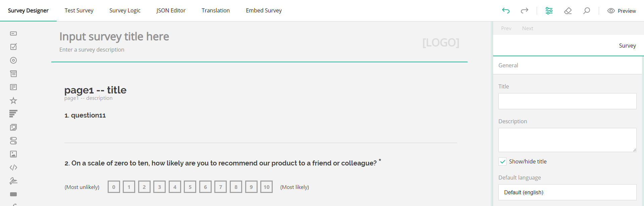Open search with the magnifier icon

(587, 11)
